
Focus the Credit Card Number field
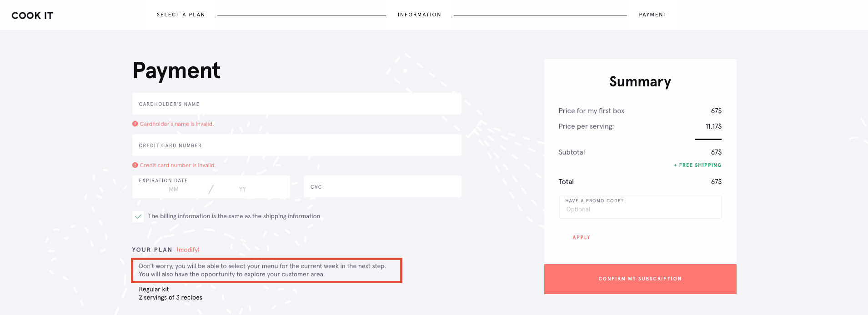[x=296, y=145]
